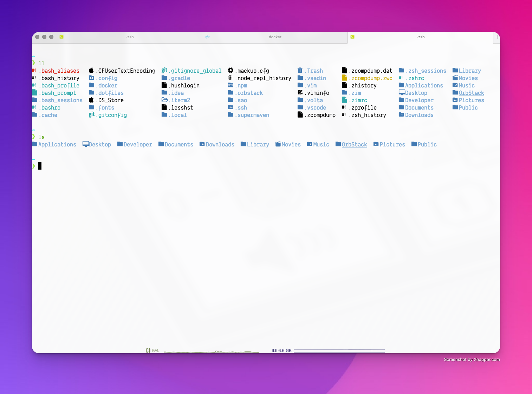Image resolution: width=532 pixels, height=394 pixels.
Task: Select the first -zsh tab
Action: (x=130, y=37)
